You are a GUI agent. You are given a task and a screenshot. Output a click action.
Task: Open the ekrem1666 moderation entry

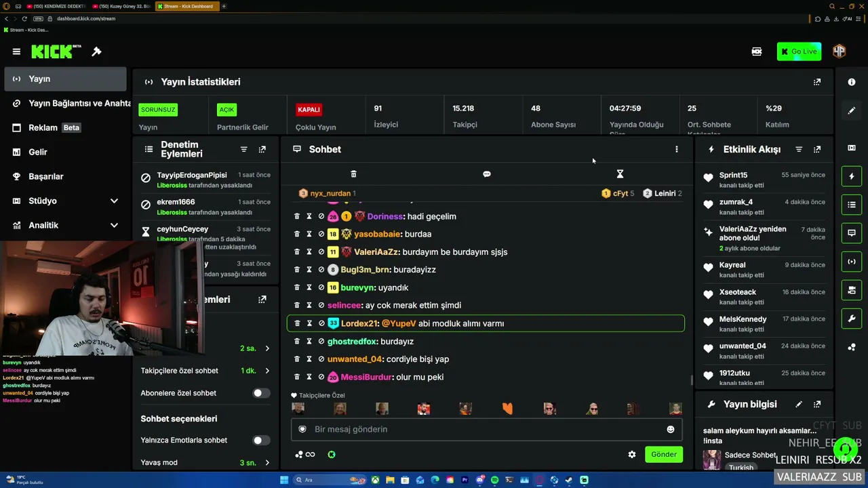click(205, 207)
